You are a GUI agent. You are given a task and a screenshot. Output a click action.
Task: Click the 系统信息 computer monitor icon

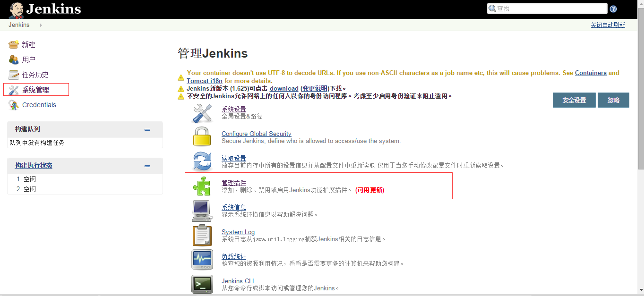coord(202,211)
